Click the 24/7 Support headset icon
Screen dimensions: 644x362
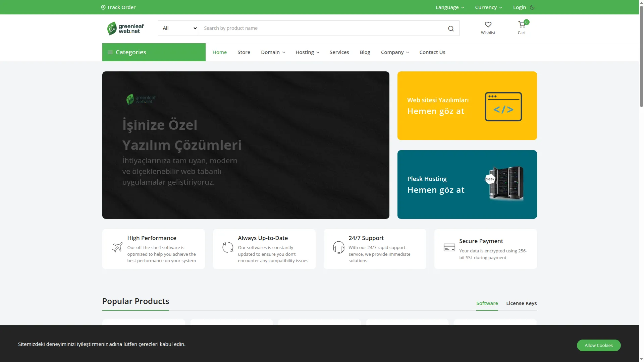point(338,247)
